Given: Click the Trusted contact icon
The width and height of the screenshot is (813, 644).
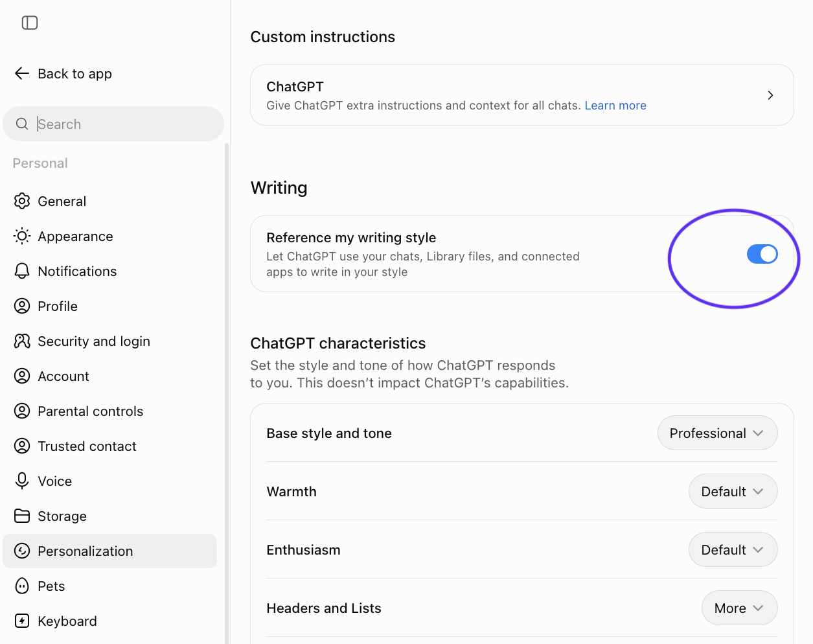Looking at the screenshot, I should [x=22, y=446].
